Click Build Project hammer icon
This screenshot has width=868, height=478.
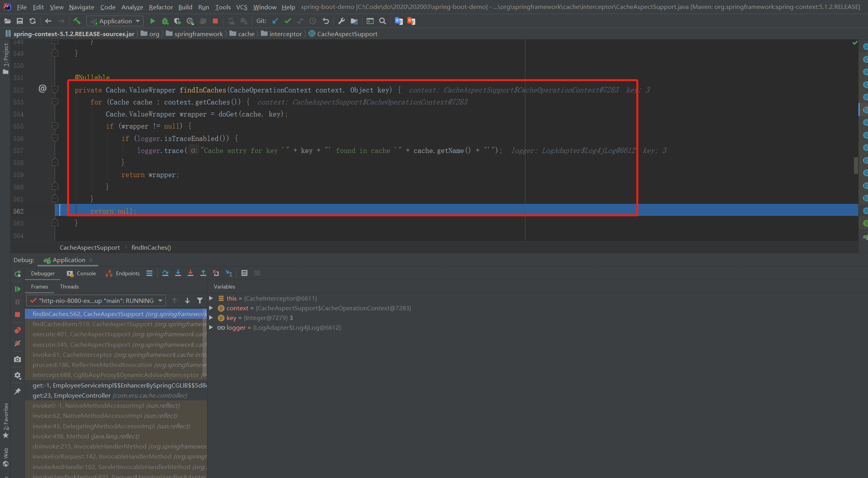pos(77,21)
